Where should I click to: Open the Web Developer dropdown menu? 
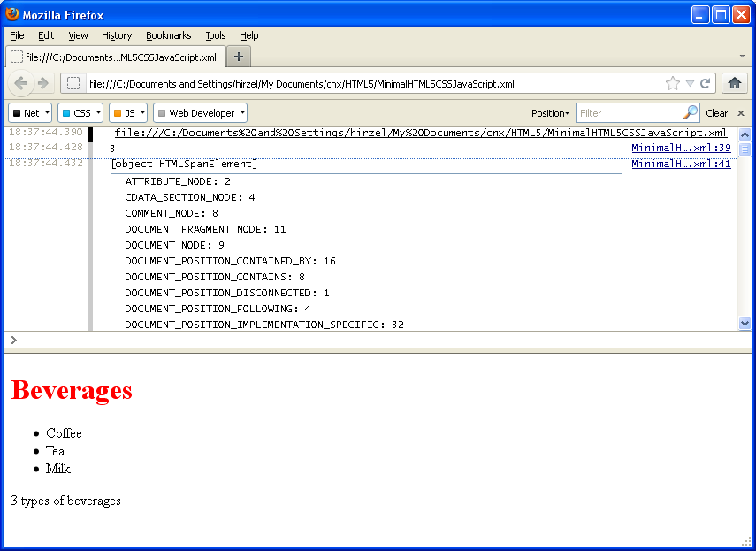click(200, 113)
